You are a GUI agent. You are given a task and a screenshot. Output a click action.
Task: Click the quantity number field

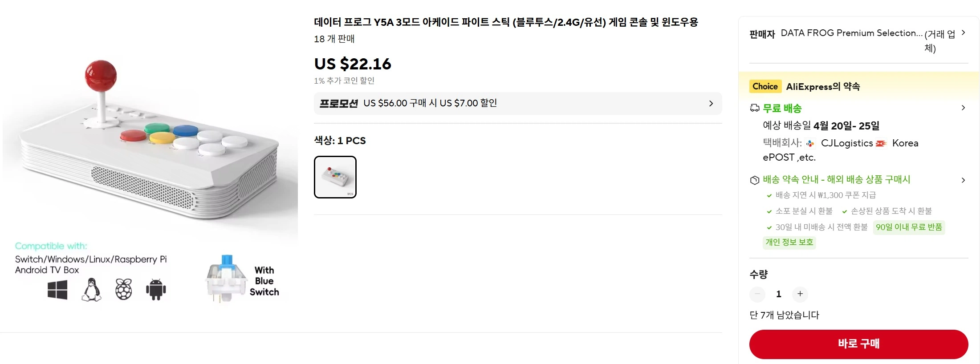pyautogui.click(x=779, y=294)
